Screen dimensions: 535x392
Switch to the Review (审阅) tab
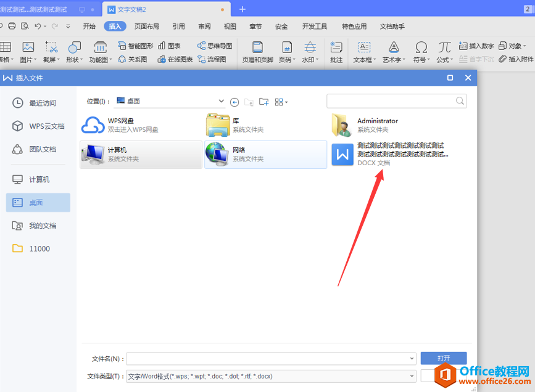coord(204,27)
